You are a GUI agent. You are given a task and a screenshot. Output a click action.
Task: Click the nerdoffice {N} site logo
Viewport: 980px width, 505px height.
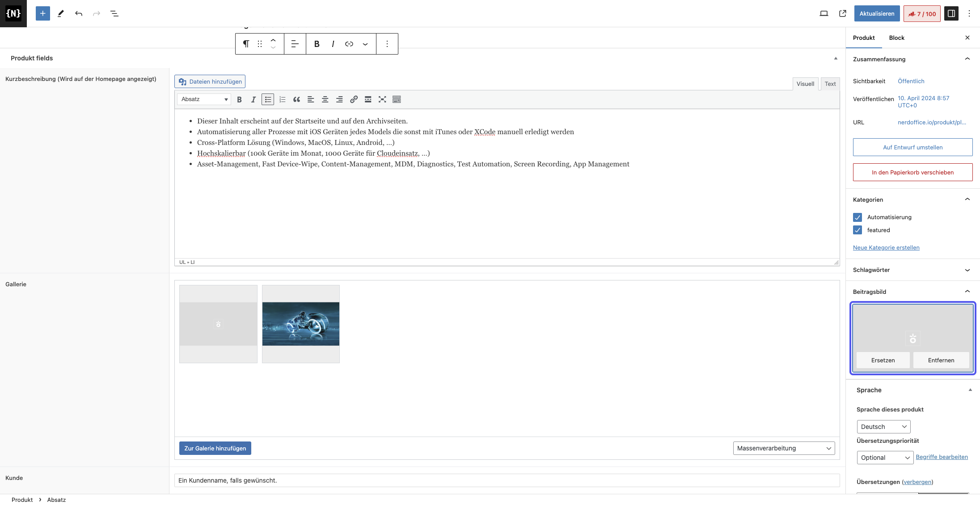click(x=13, y=13)
